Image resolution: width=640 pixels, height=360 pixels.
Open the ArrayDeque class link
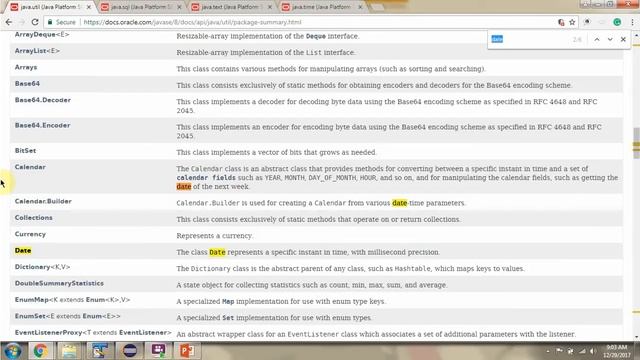[x=35, y=35]
